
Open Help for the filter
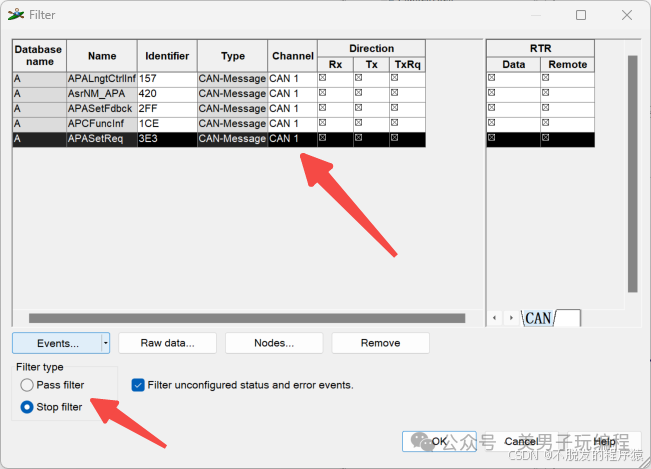[604, 441]
